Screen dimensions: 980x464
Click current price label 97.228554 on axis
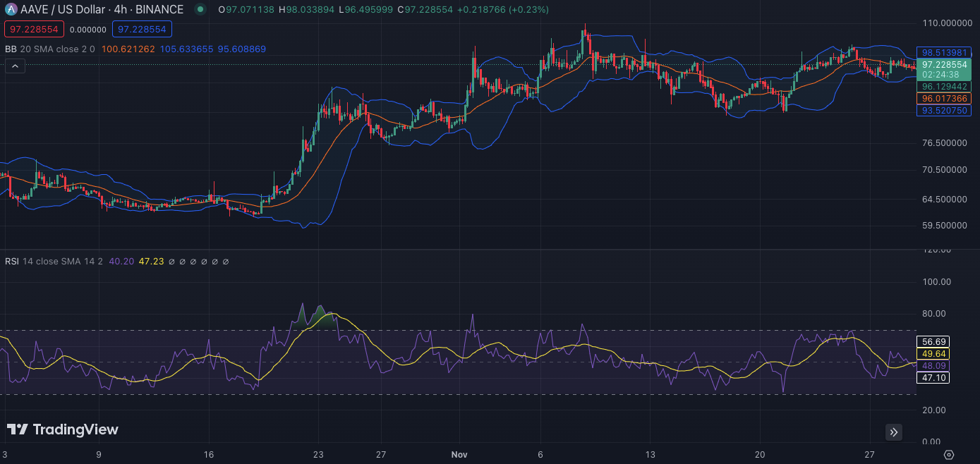(944, 64)
